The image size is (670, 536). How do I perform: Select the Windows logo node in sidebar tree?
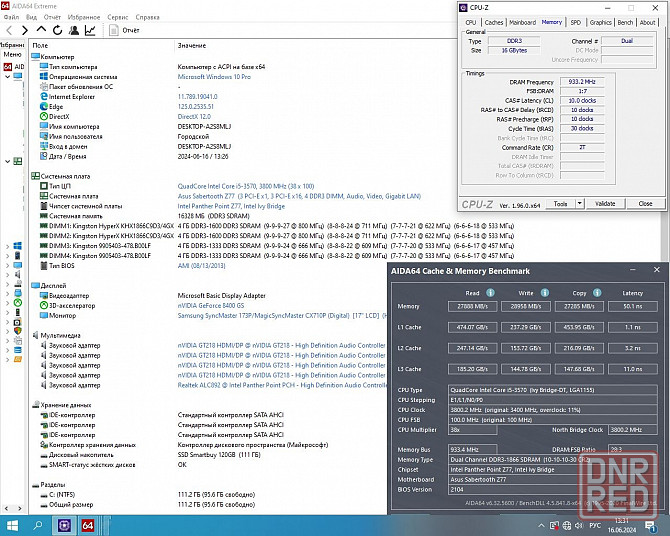[18, 246]
